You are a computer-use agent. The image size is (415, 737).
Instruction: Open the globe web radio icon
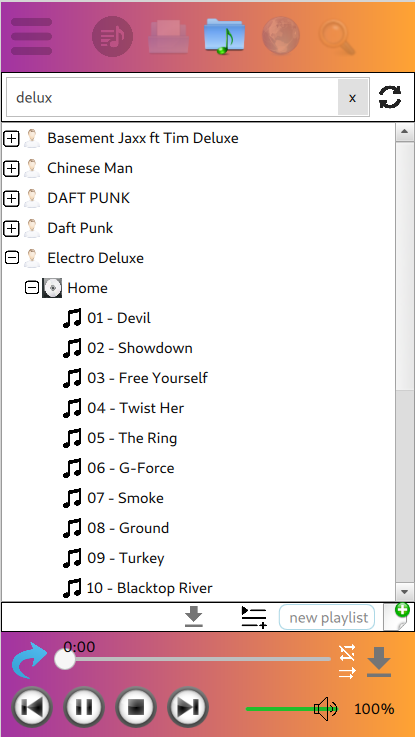(x=281, y=36)
